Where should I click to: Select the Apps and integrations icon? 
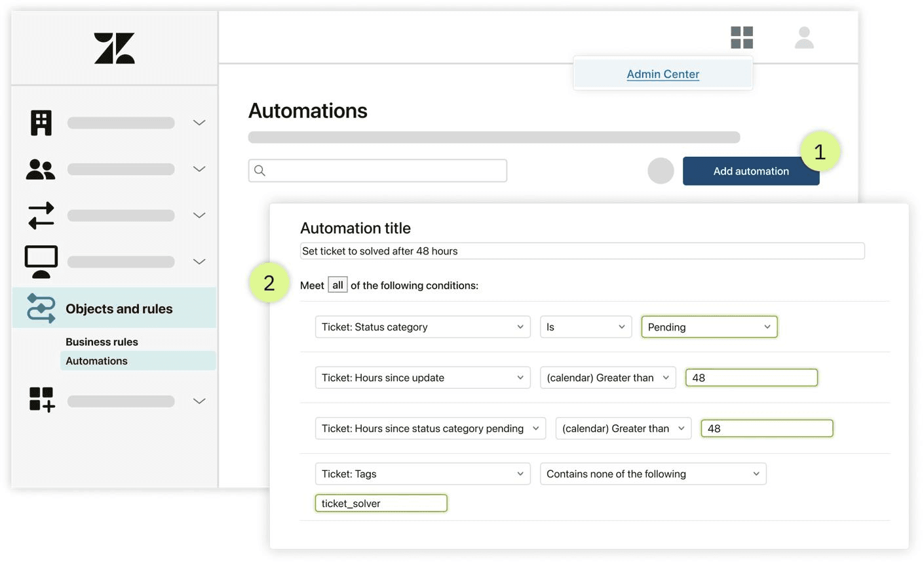[x=42, y=399]
